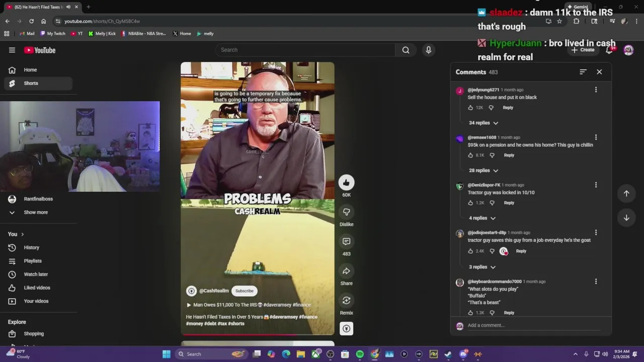644x362 pixels.
Task: Remix this short
Action: click(x=346, y=300)
